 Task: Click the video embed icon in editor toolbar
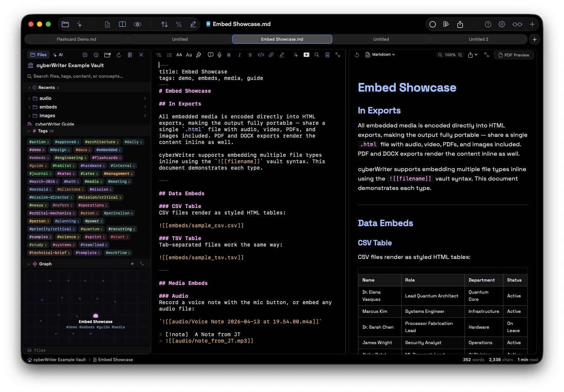pyautogui.click(x=307, y=55)
